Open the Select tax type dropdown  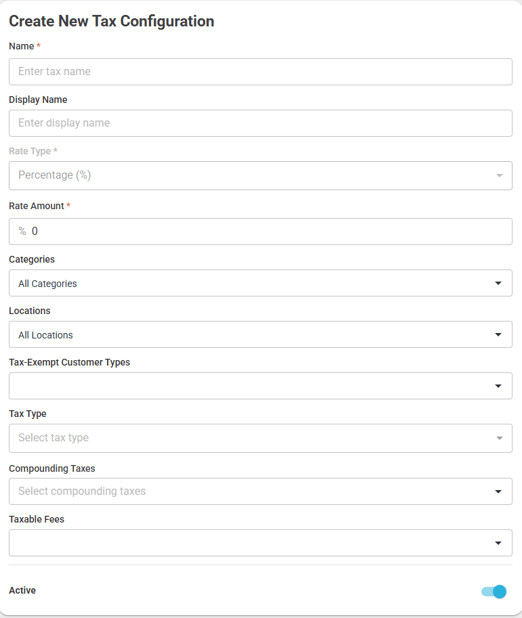[261, 438]
